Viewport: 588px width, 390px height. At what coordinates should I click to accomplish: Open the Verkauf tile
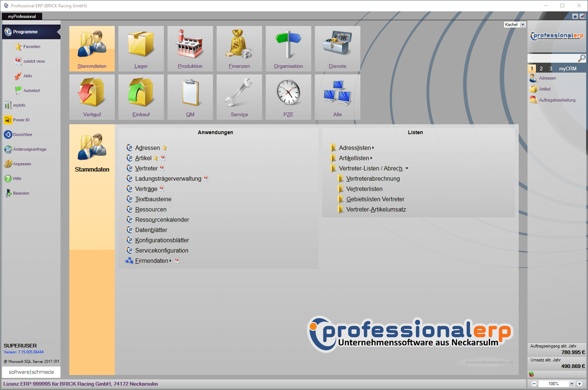point(92,97)
